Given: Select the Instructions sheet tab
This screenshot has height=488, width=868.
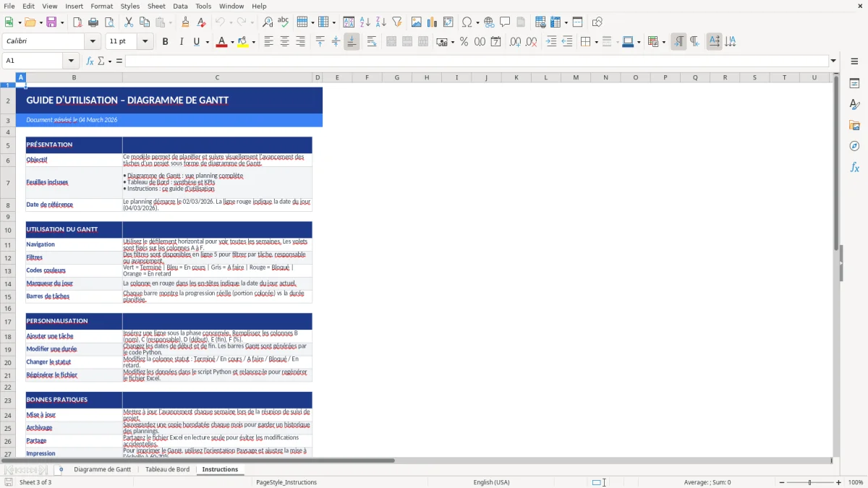Looking at the screenshot, I should click(220, 469).
